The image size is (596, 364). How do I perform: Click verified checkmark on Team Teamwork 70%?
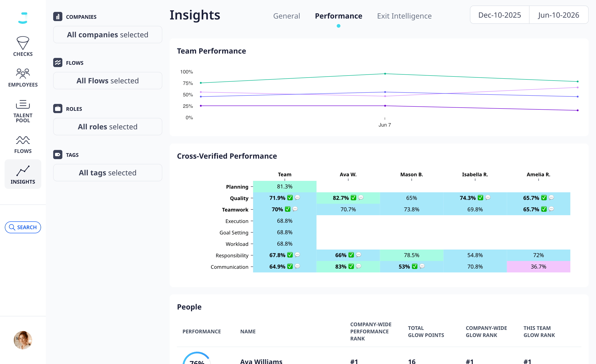coord(288,209)
